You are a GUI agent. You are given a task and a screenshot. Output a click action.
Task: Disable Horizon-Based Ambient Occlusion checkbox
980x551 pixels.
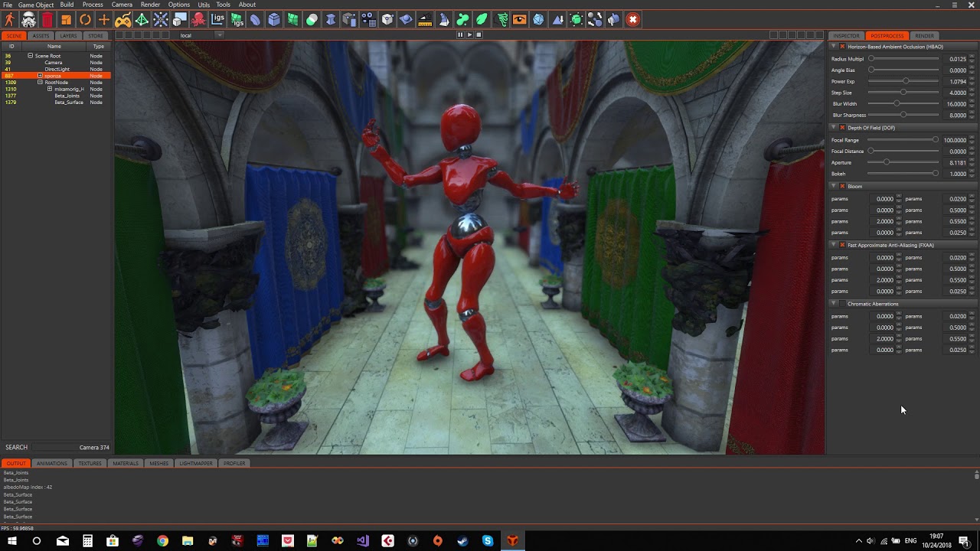[x=842, y=47]
